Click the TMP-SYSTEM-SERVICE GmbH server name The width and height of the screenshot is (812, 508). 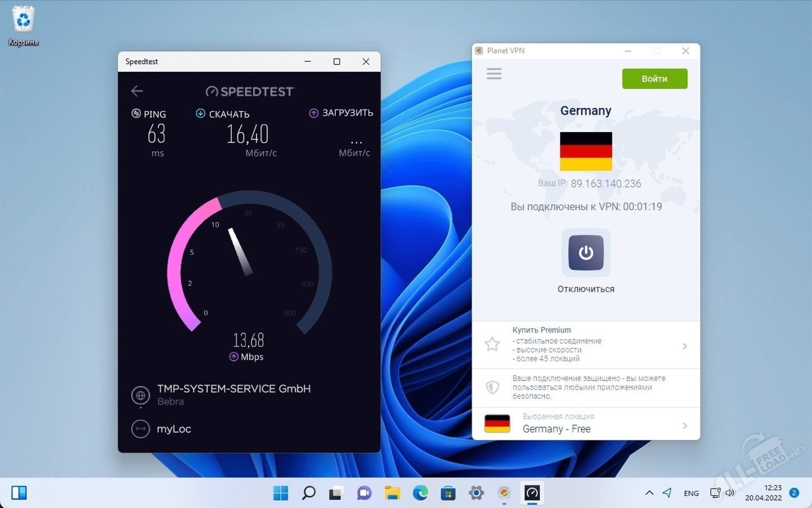click(233, 389)
